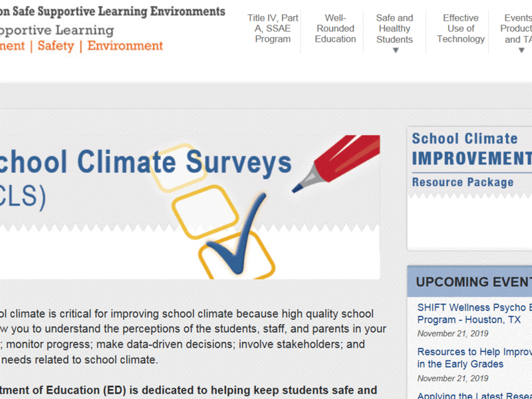The image size is (532, 399).
Task: Expand Safe and Healthy Students dropdown arrow
Action: click(396, 51)
